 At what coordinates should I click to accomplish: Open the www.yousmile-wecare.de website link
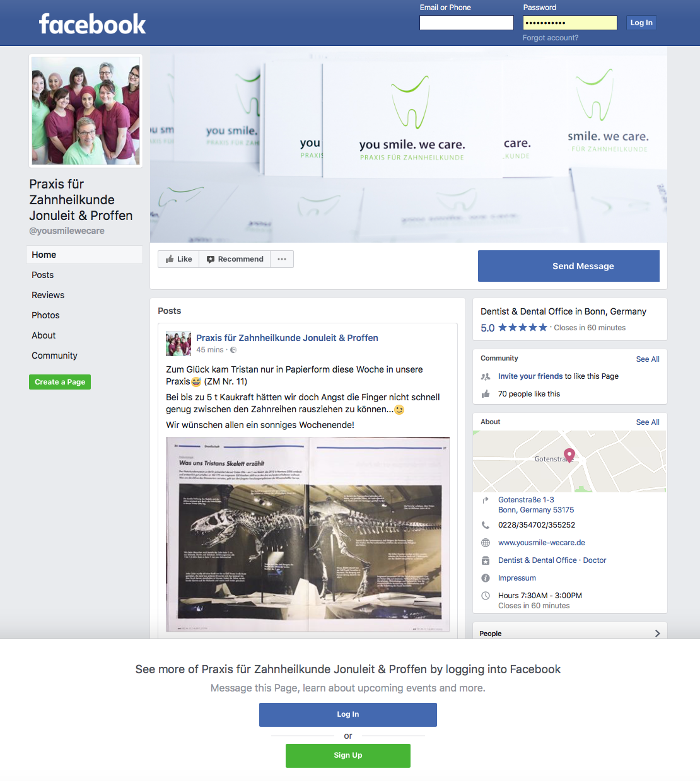tap(542, 543)
